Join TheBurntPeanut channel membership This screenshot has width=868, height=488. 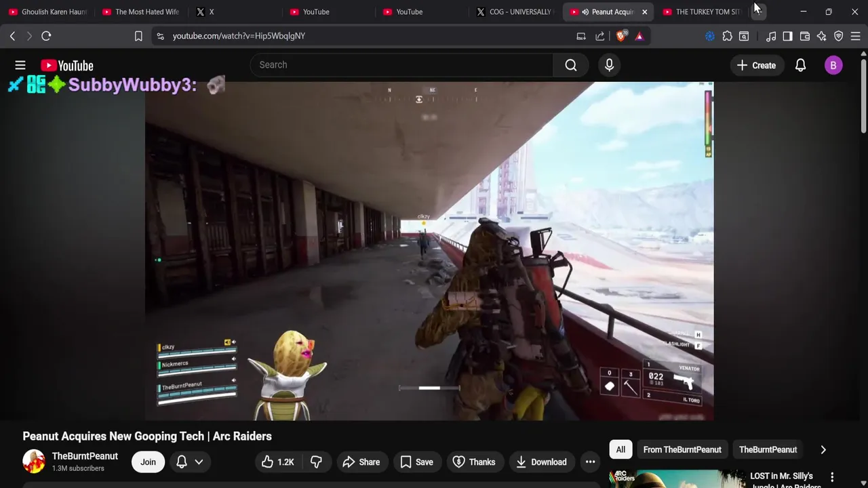(148, 462)
